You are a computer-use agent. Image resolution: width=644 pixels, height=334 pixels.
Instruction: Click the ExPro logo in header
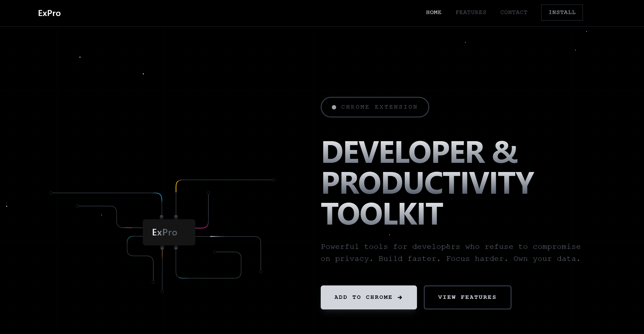click(49, 13)
